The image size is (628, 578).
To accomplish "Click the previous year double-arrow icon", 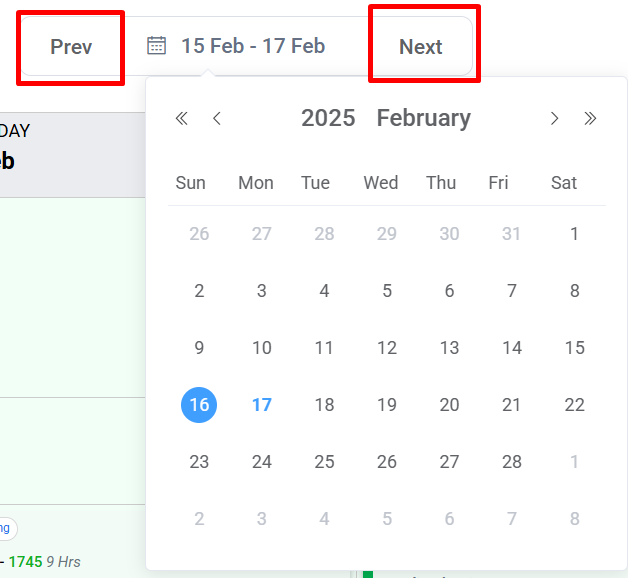I will 181,119.
